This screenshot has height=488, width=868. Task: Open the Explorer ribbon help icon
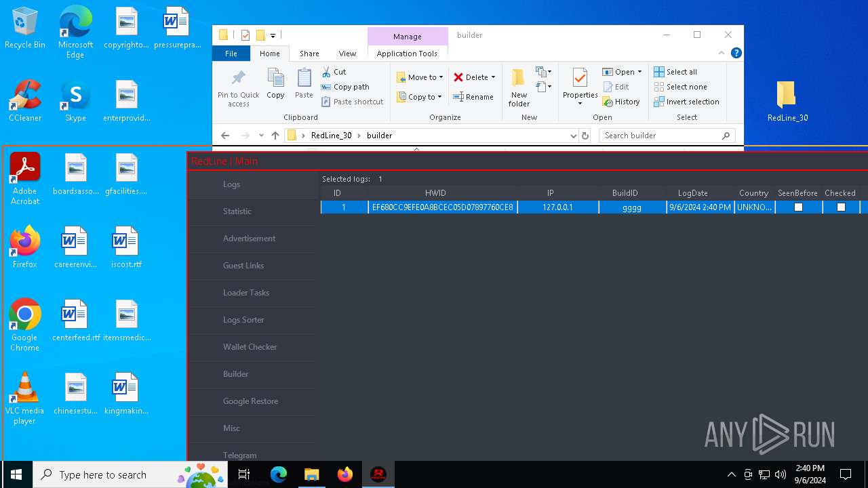tap(736, 53)
